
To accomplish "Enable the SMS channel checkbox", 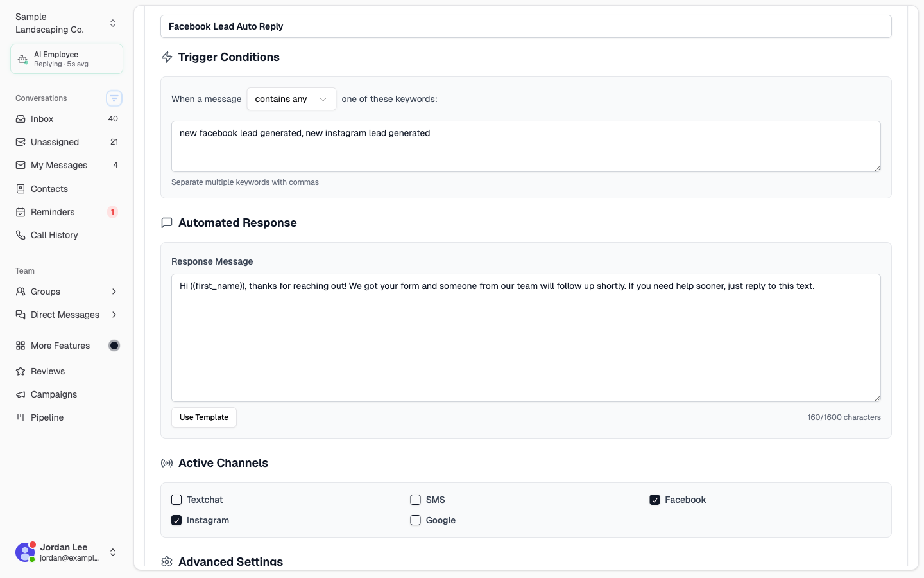I will coord(416,500).
